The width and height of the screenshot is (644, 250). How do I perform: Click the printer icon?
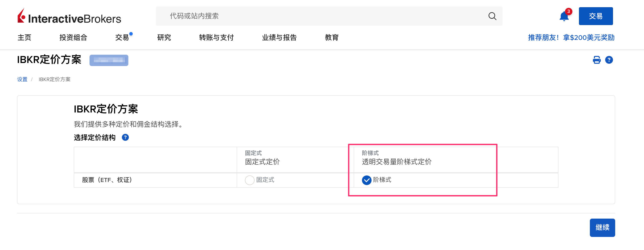[x=596, y=60]
